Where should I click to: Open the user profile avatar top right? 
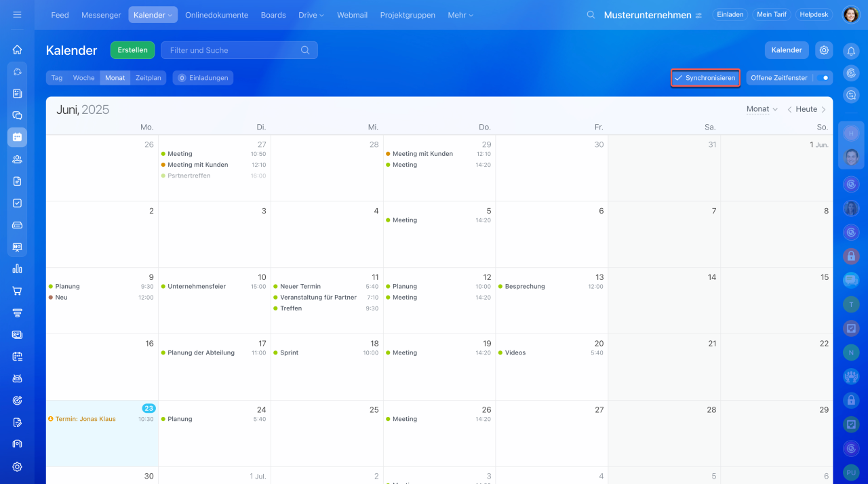(851, 14)
